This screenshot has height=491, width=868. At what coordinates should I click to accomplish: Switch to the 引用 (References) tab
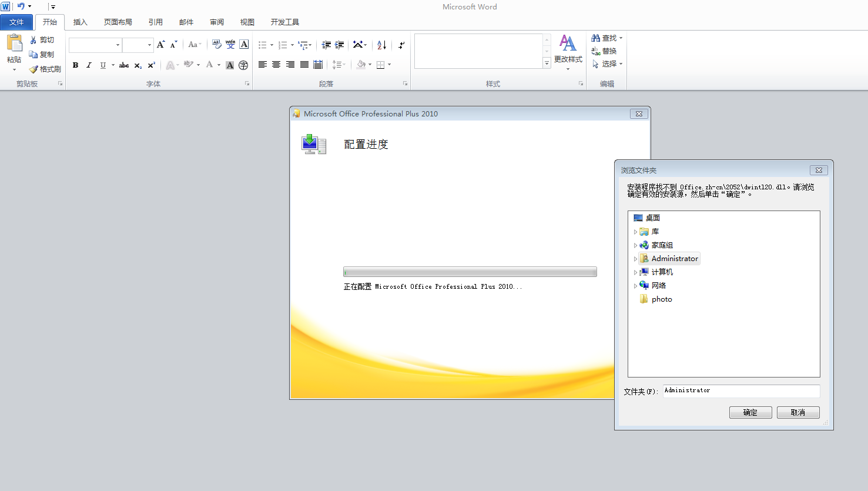coord(155,22)
